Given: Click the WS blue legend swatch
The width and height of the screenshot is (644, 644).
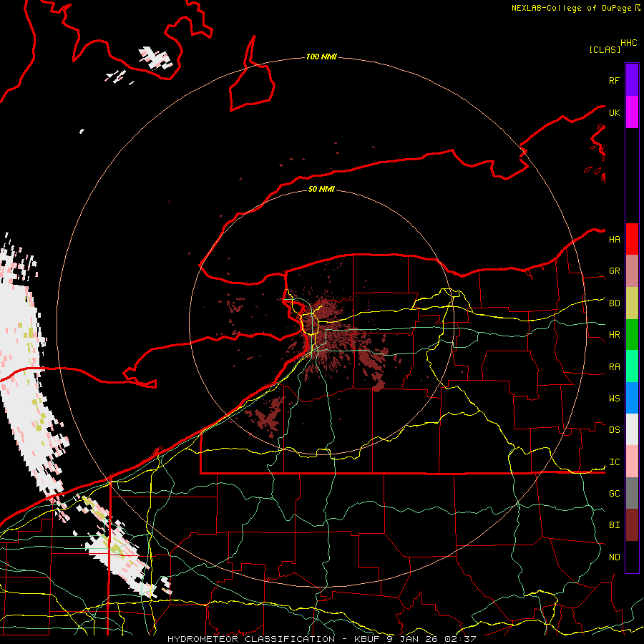Looking at the screenshot, I should [x=632, y=398].
